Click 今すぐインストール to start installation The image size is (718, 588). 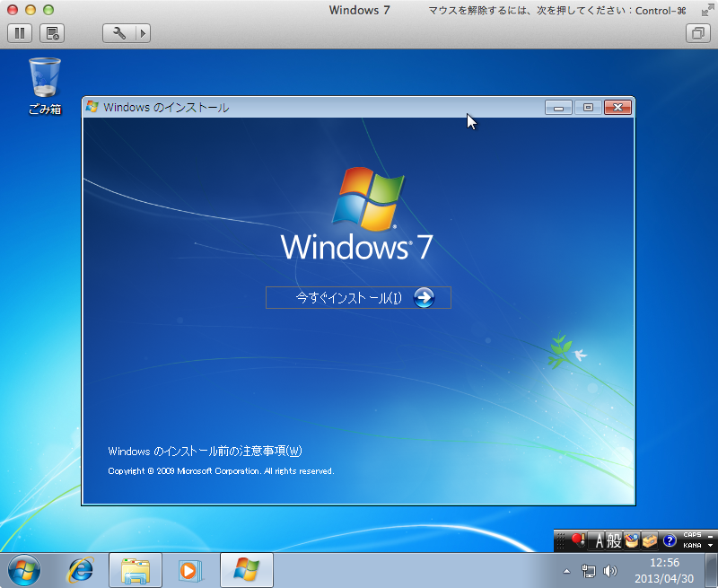point(358,298)
